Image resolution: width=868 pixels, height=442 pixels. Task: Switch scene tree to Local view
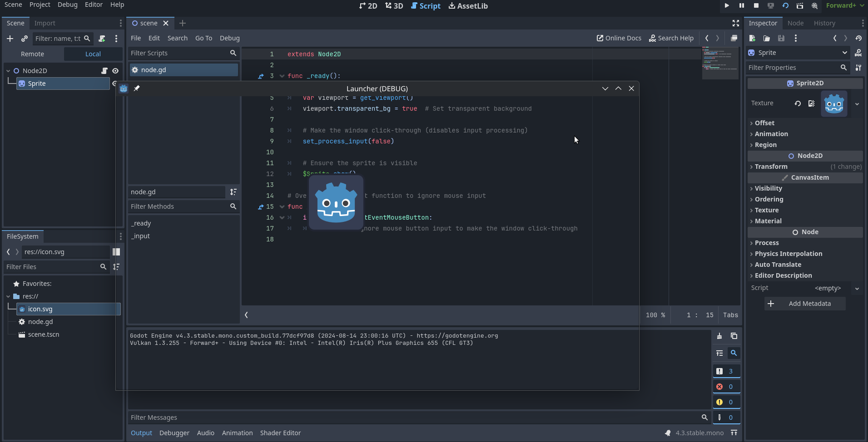[93, 54]
